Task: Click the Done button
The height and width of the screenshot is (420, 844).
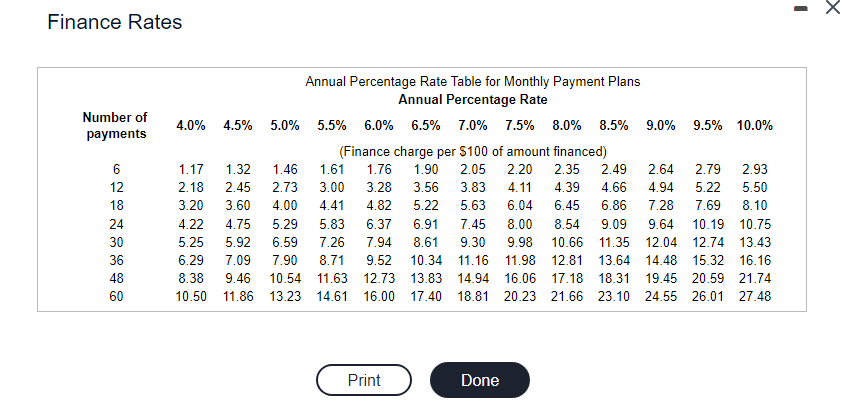Action: pos(480,380)
